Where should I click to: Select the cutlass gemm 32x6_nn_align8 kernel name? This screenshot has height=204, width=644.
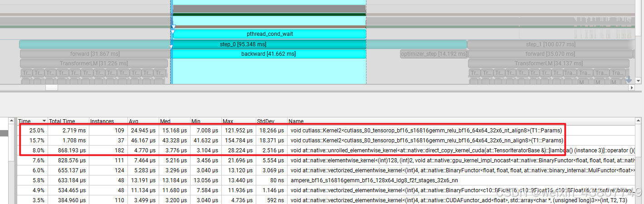point(427,141)
